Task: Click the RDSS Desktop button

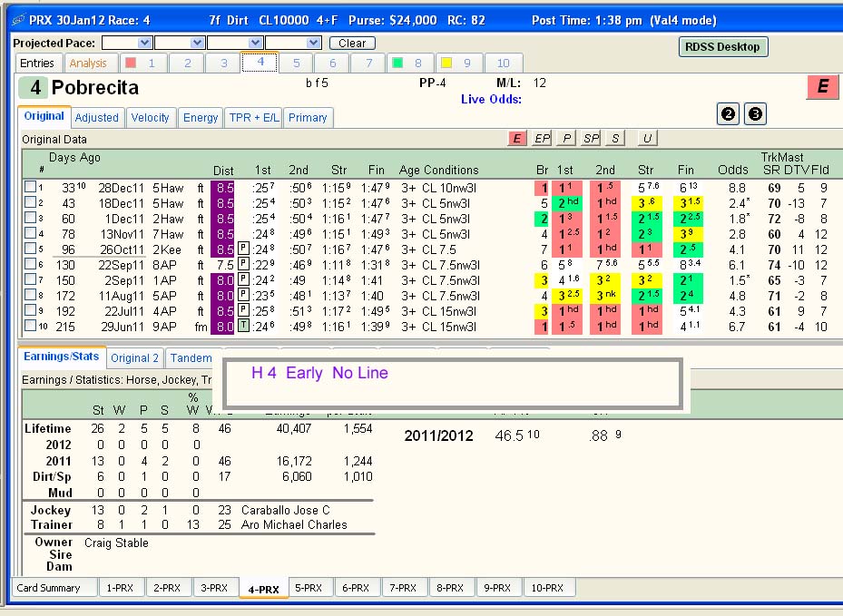Action: pyautogui.click(x=722, y=47)
